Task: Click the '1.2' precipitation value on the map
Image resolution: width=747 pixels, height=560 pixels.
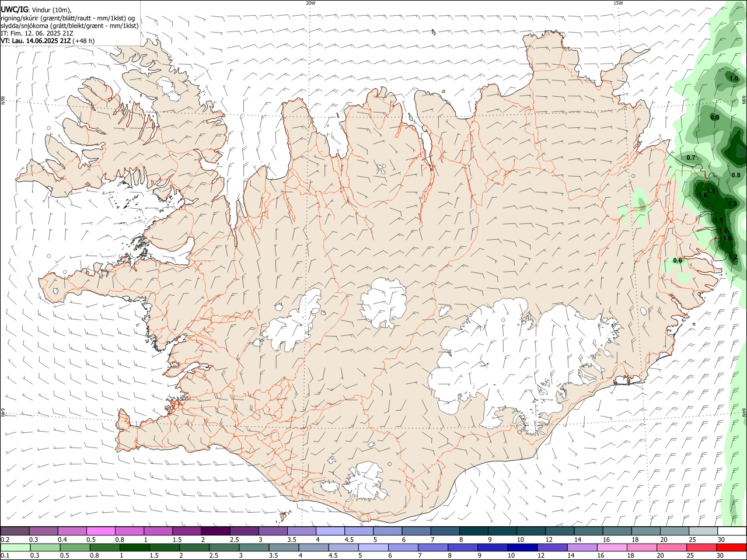Action: [734, 257]
